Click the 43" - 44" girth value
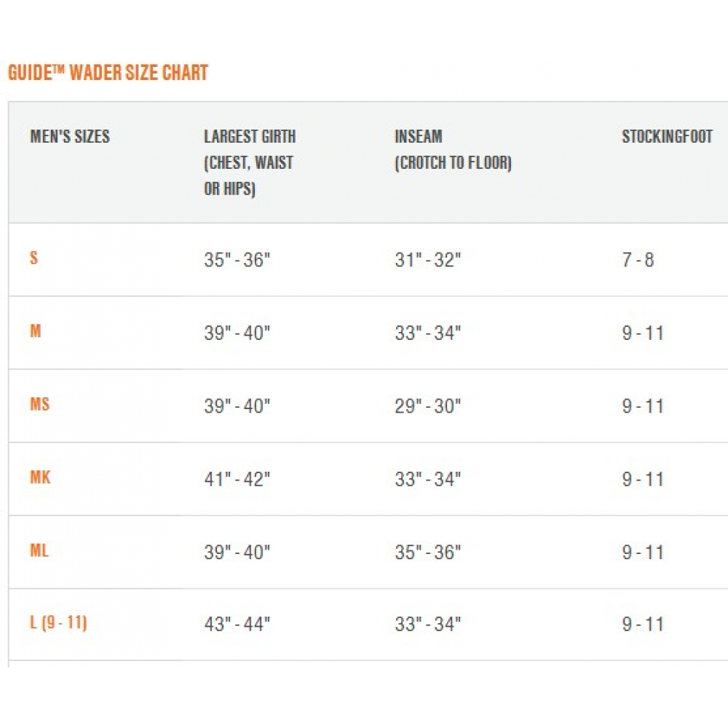The width and height of the screenshot is (728, 728). pos(237,624)
